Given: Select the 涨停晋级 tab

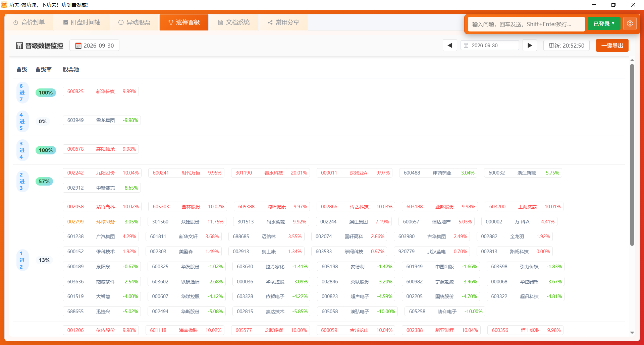Looking at the screenshot, I should tap(184, 22).
